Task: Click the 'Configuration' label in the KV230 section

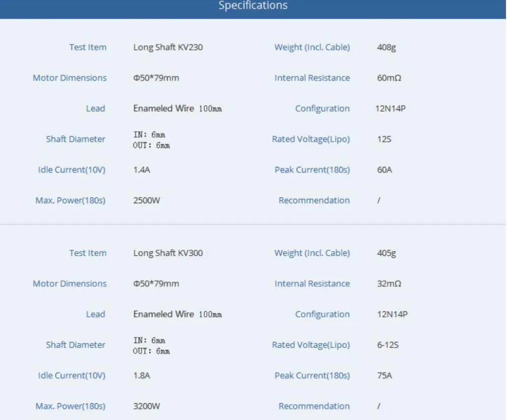Action: [322, 109]
